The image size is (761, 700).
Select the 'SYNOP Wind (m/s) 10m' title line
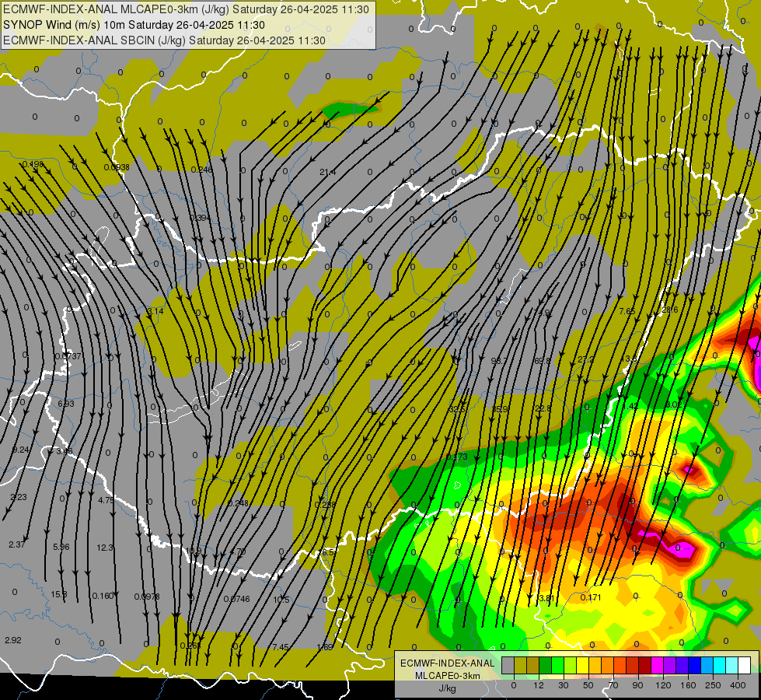pos(65,25)
